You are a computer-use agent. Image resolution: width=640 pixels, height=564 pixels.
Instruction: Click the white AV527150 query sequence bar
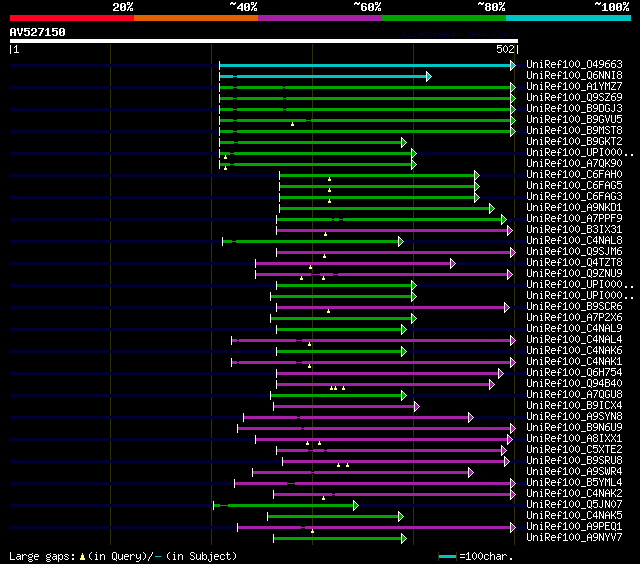coord(264,41)
